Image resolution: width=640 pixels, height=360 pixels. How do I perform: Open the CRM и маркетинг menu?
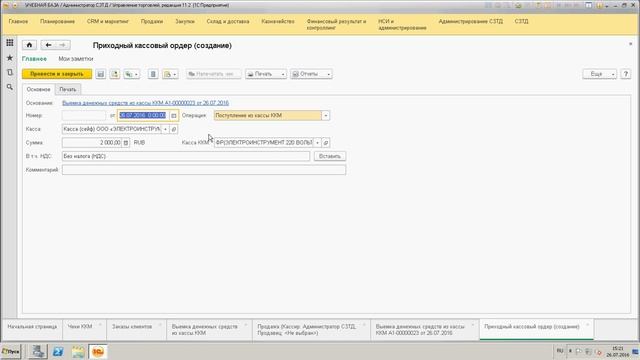click(x=108, y=21)
